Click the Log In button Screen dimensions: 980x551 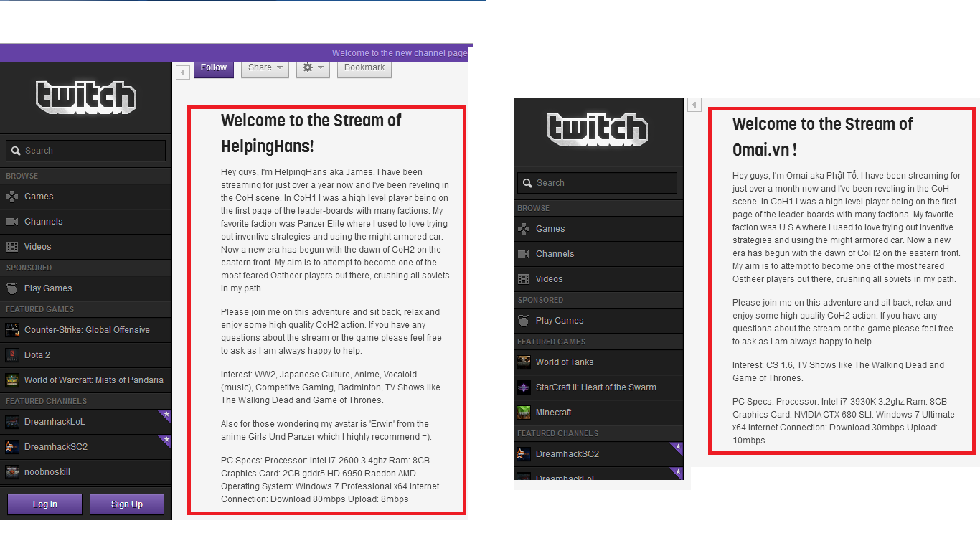44,504
